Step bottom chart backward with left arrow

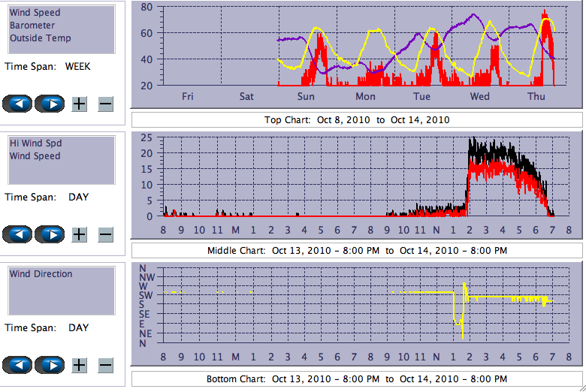(17, 365)
